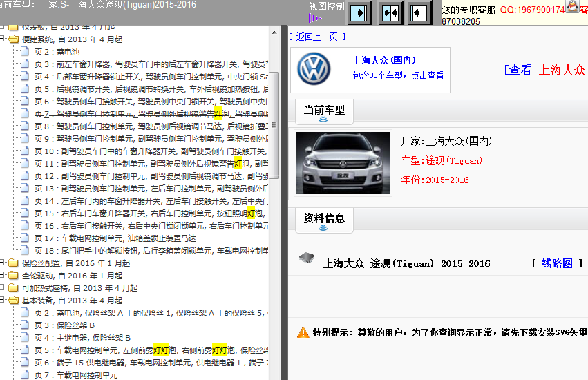Click the grey device icon beside 上海大众-途观

coord(306,258)
